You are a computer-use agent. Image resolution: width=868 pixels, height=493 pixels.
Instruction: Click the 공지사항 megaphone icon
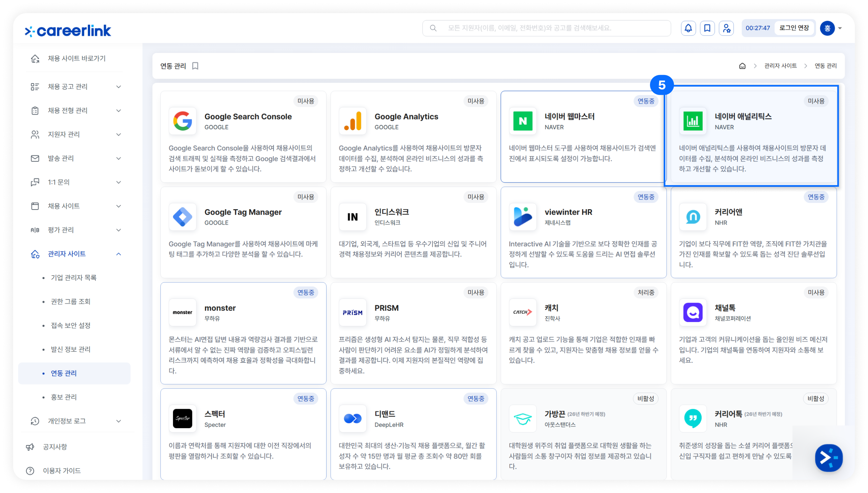[x=30, y=447]
